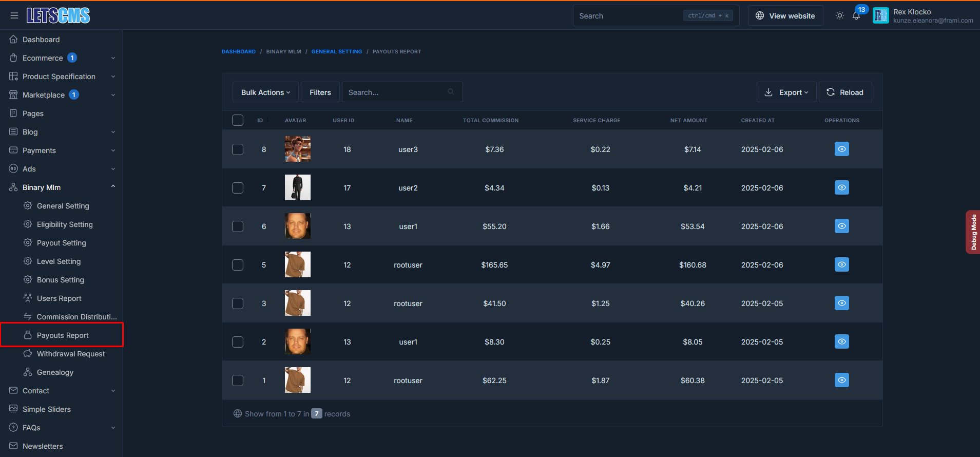
Task: Open the Debug Mode side tab
Action: click(x=973, y=232)
